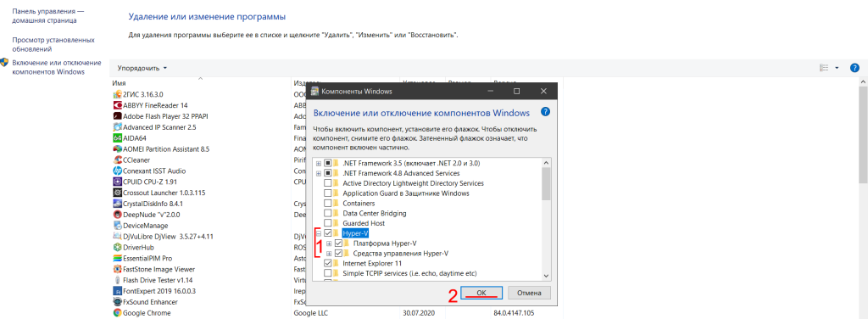Click the Advanced IP Scanner 2.5 icon
Screen dimensions: 868x319
[117, 126]
